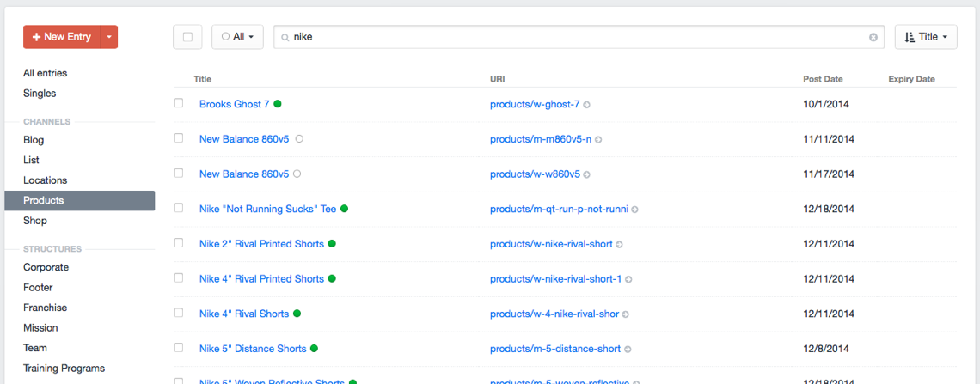980x384 pixels.
Task: Open the products/w-ghost-7 URI link
Action: pos(535,104)
